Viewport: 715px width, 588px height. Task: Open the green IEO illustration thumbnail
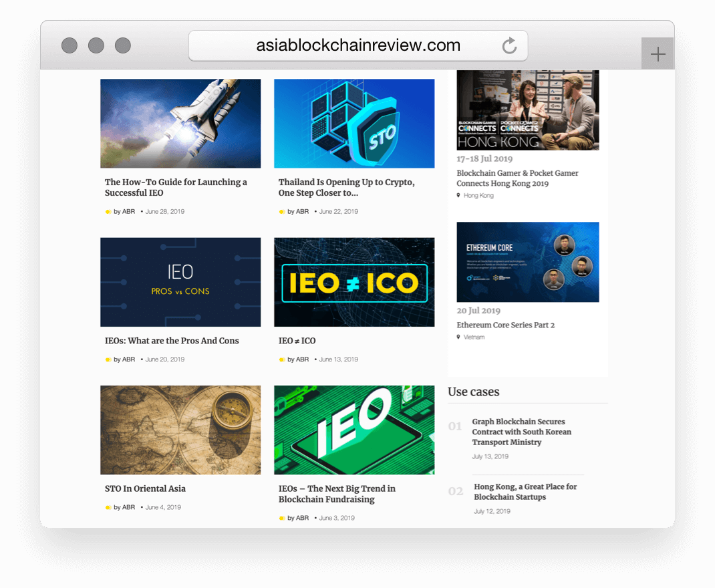354,430
